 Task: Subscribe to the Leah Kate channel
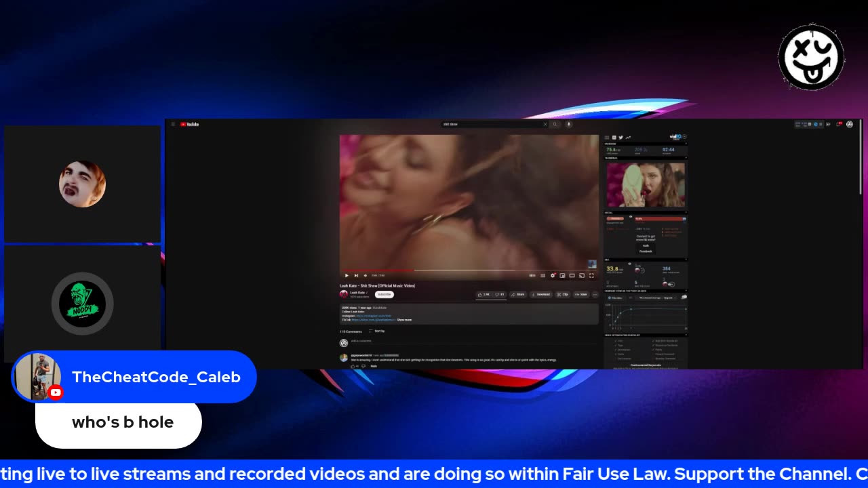pos(384,294)
